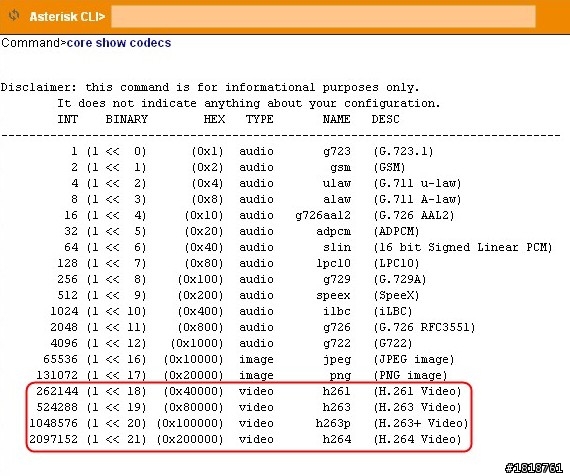Click the '(G.711 A-law)' description
The image size is (570, 476).
[x=417, y=199]
